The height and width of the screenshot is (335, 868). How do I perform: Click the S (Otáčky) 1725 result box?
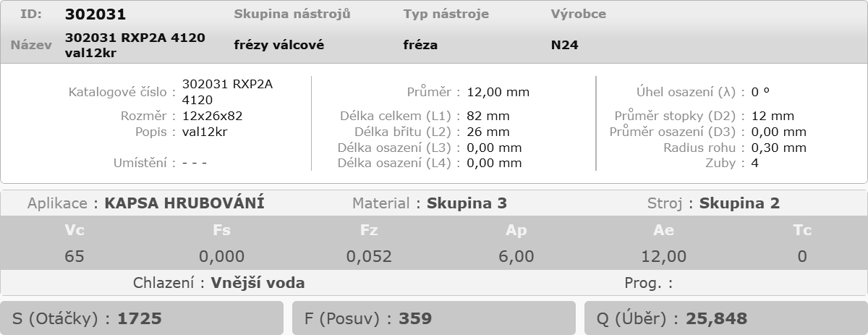[142, 318]
